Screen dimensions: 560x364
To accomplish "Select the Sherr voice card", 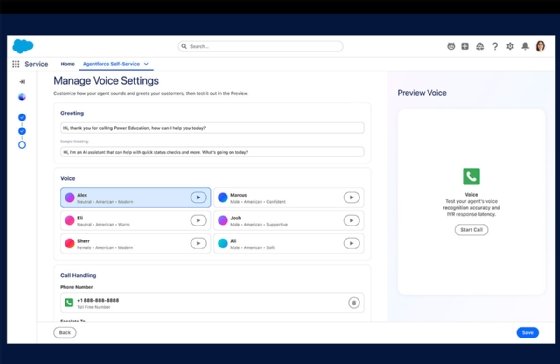I will (136, 244).
